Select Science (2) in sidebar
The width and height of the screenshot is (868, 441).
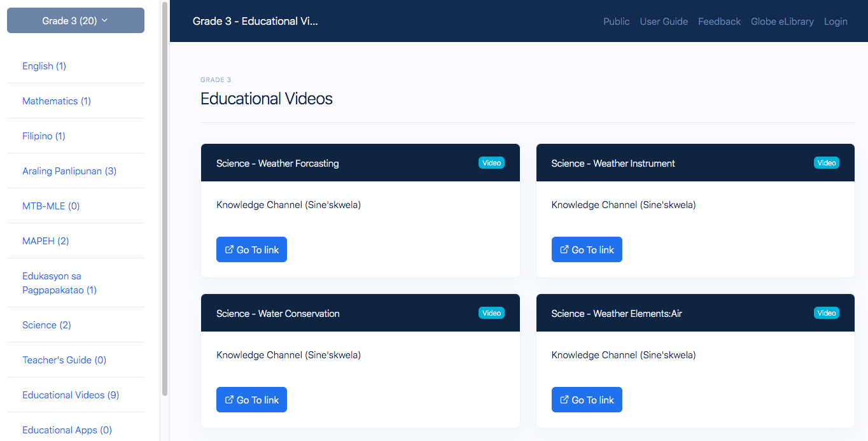coord(46,325)
